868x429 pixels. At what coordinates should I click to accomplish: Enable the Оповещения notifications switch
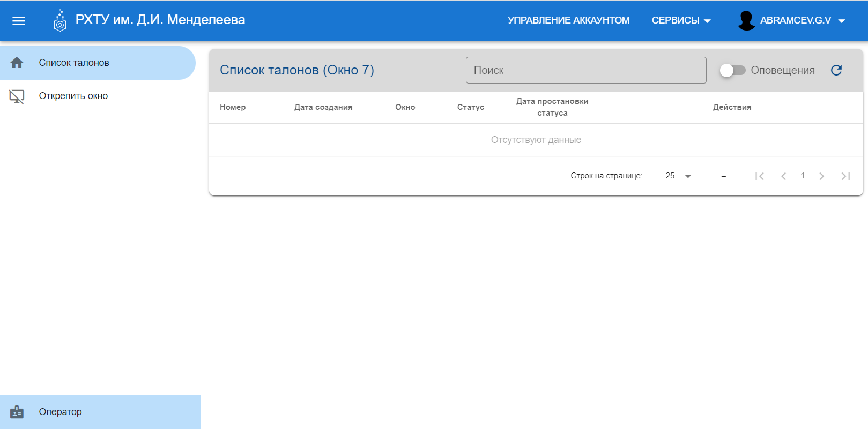(732, 70)
